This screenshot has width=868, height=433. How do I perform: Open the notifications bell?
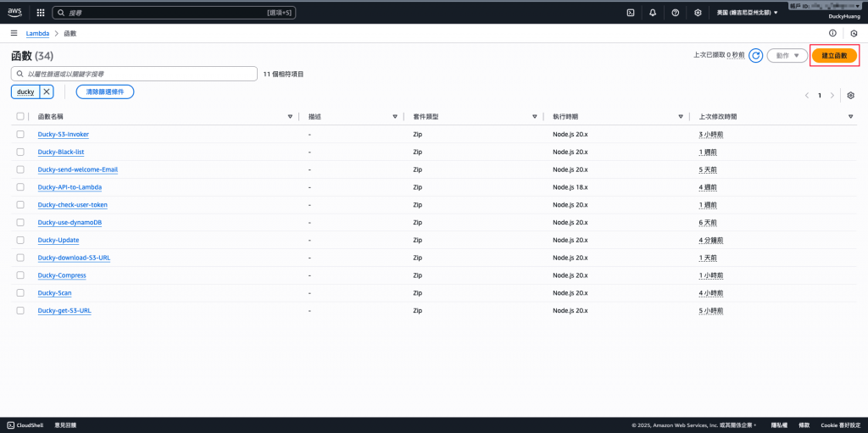[653, 12]
